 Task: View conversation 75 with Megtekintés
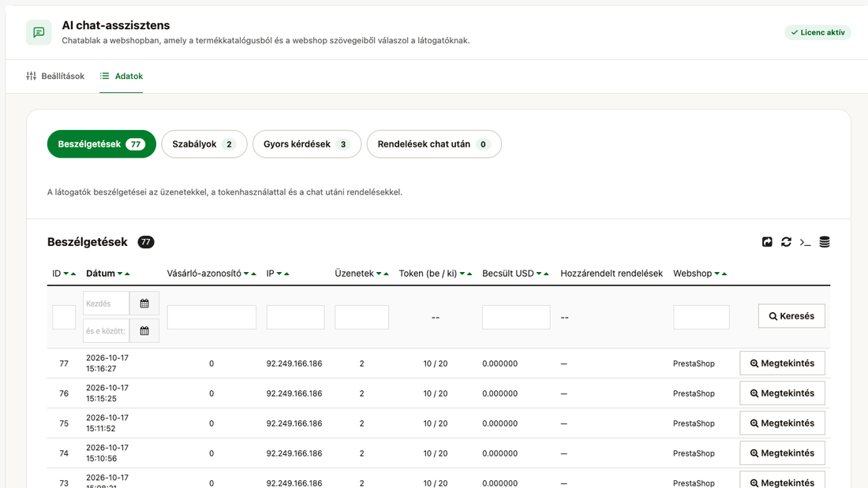point(782,423)
